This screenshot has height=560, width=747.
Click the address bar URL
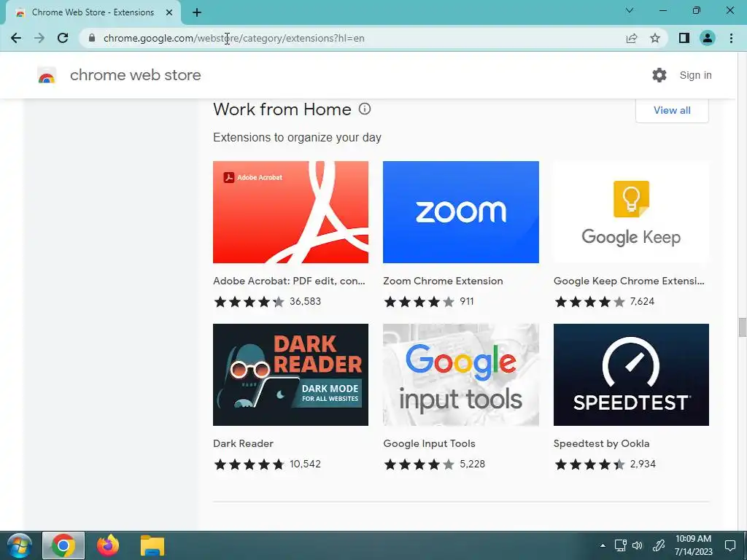(234, 38)
